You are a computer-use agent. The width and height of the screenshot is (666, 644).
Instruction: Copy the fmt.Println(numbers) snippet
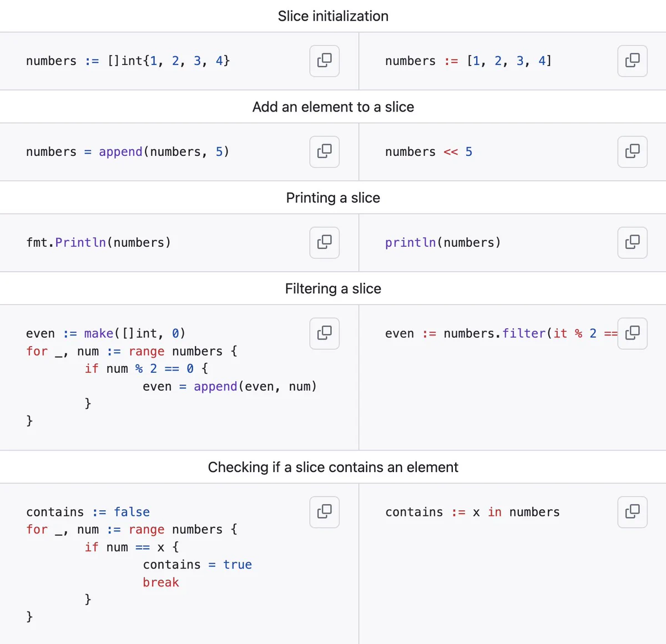(325, 242)
